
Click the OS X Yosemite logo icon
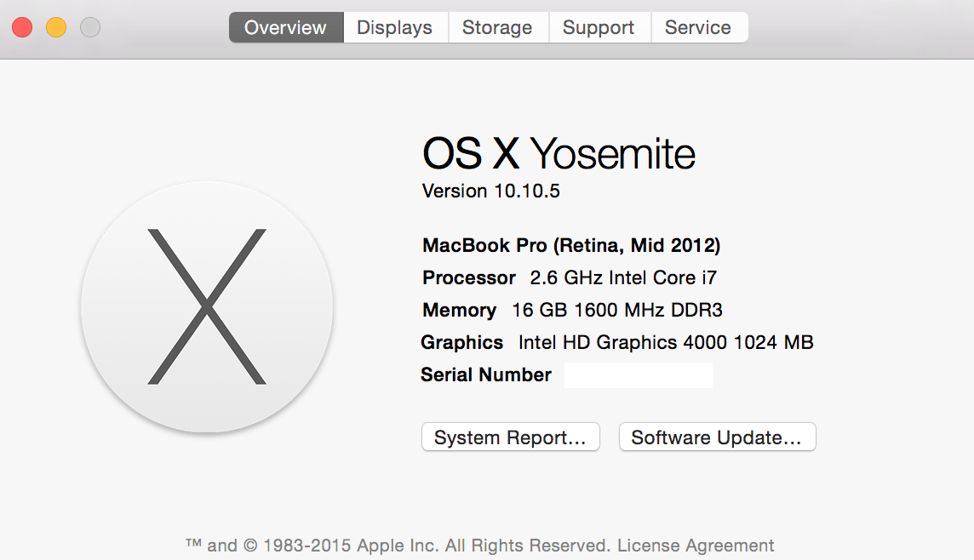[x=207, y=306]
